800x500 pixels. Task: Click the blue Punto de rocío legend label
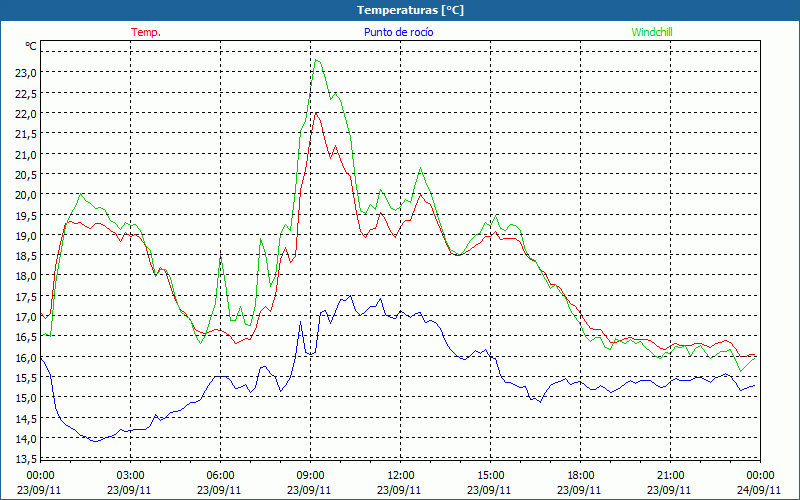[x=398, y=32]
